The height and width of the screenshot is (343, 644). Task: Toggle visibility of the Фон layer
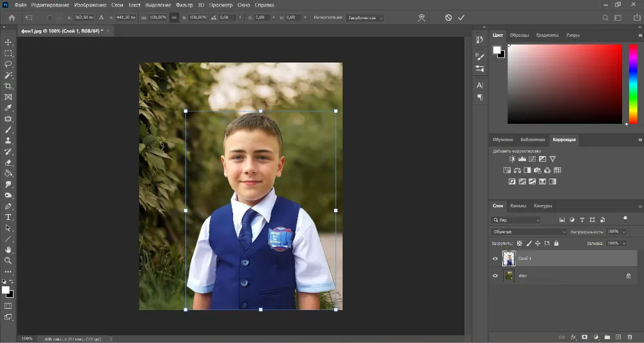click(495, 276)
